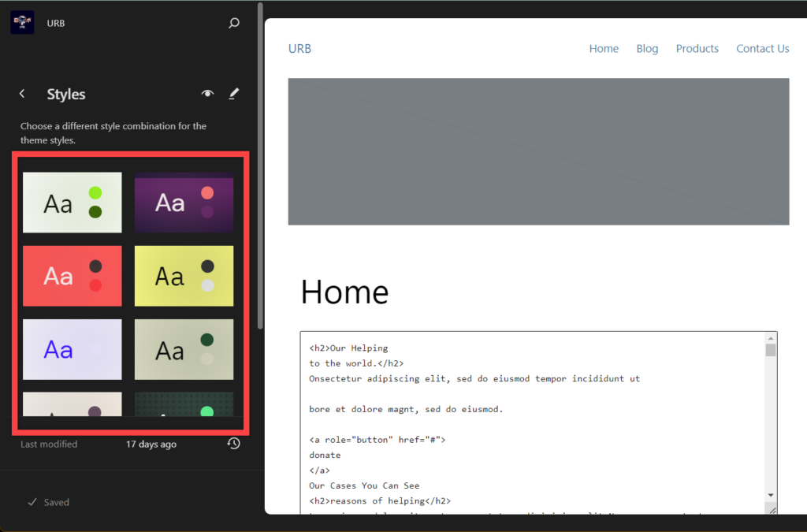Click the 17 days ago last modified entry
This screenshot has height=532, width=807.
pyautogui.click(x=151, y=444)
